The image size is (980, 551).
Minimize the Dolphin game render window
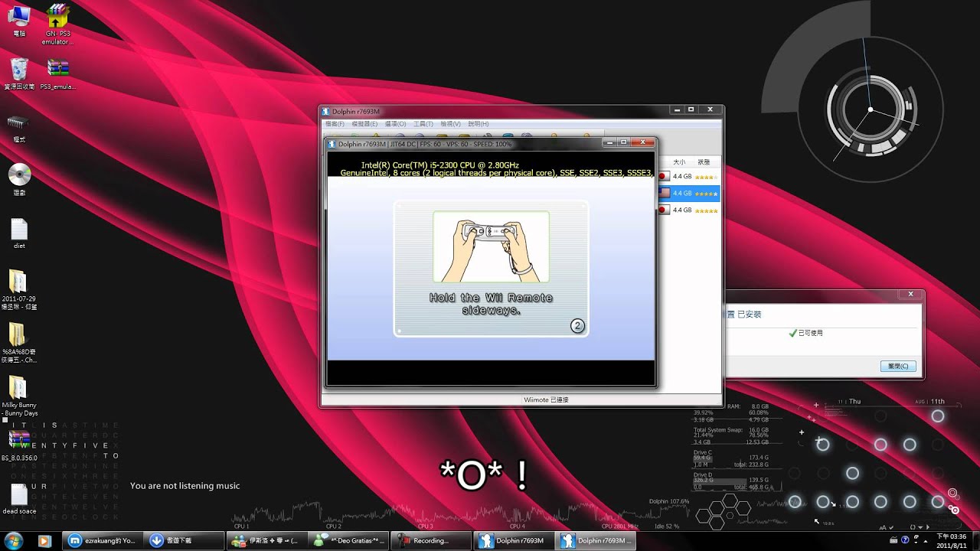point(610,142)
